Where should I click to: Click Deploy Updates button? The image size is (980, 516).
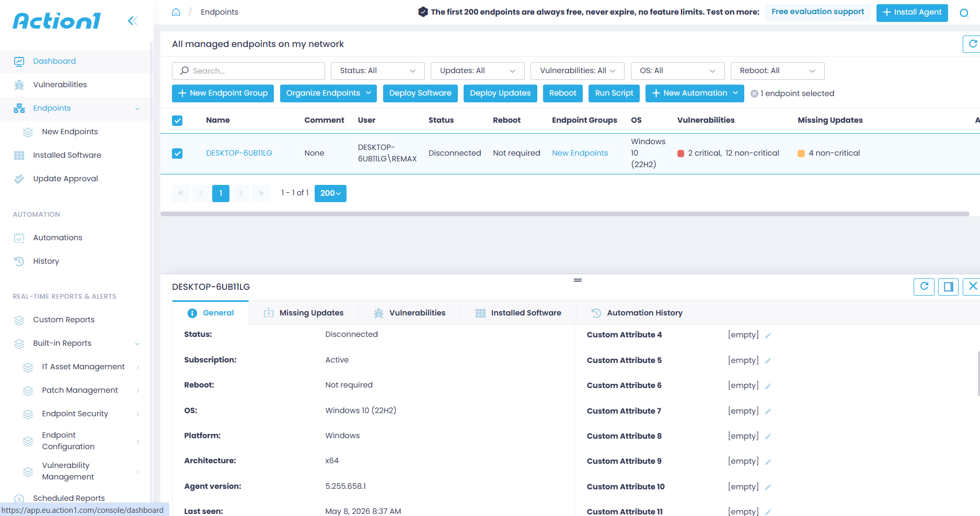500,93
